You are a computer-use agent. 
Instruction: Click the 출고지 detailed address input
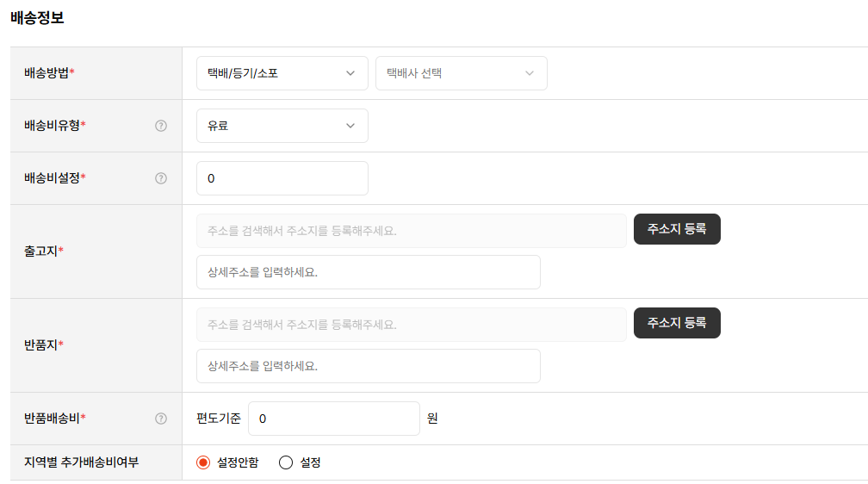[368, 272]
